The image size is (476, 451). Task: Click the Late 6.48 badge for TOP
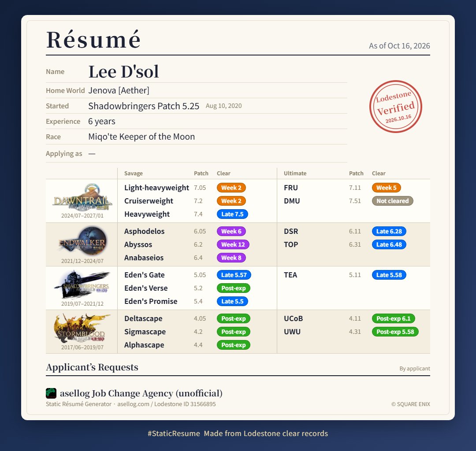(389, 244)
